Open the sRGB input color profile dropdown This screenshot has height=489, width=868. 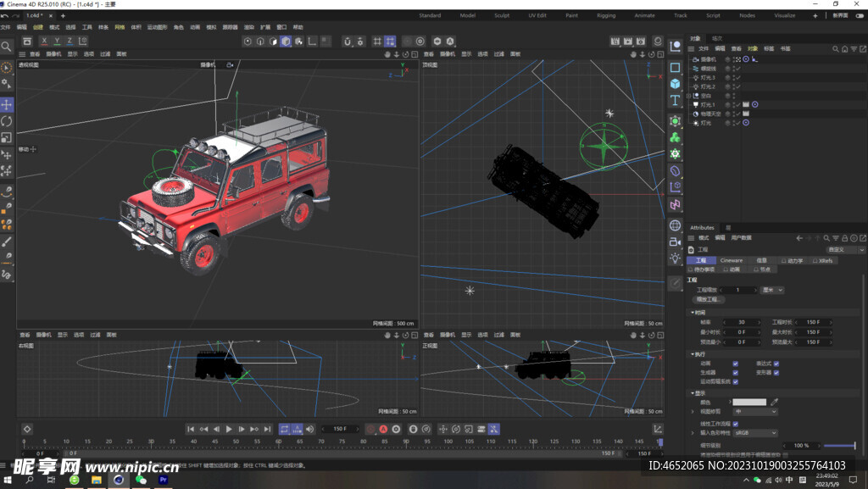[x=754, y=433]
